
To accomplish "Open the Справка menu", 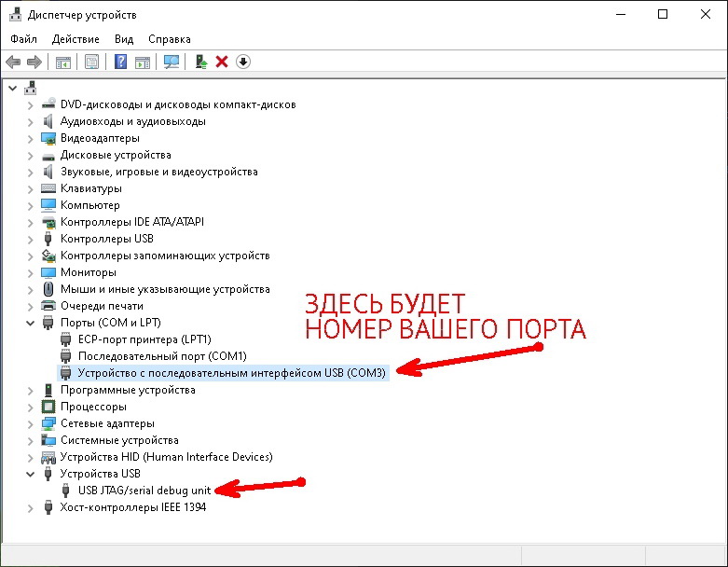I will tap(169, 39).
